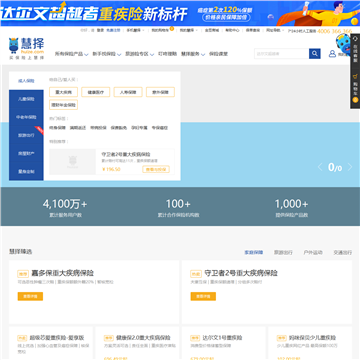Select 成人保险 category tab
The image size is (360, 360).
click(26, 81)
